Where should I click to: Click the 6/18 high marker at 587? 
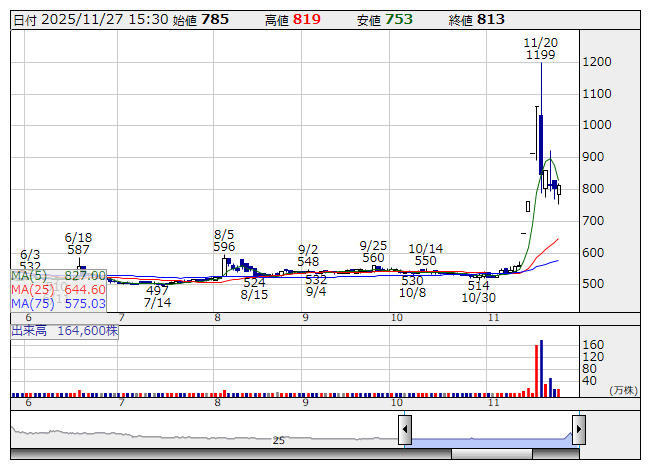coord(78,243)
